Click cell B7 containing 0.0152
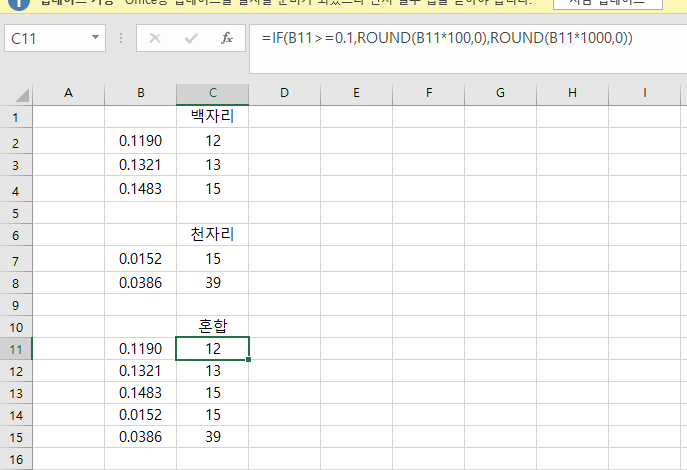The height and width of the screenshot is (470, 687). pyautogui.click(x=141, y=259)
